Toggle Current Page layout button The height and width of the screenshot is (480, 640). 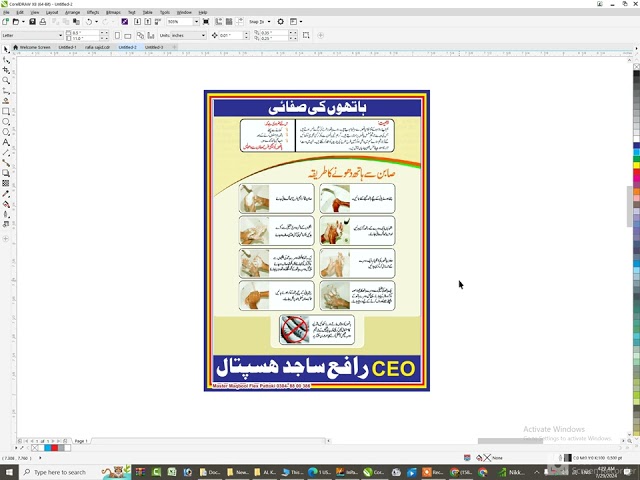coord(151,36)
